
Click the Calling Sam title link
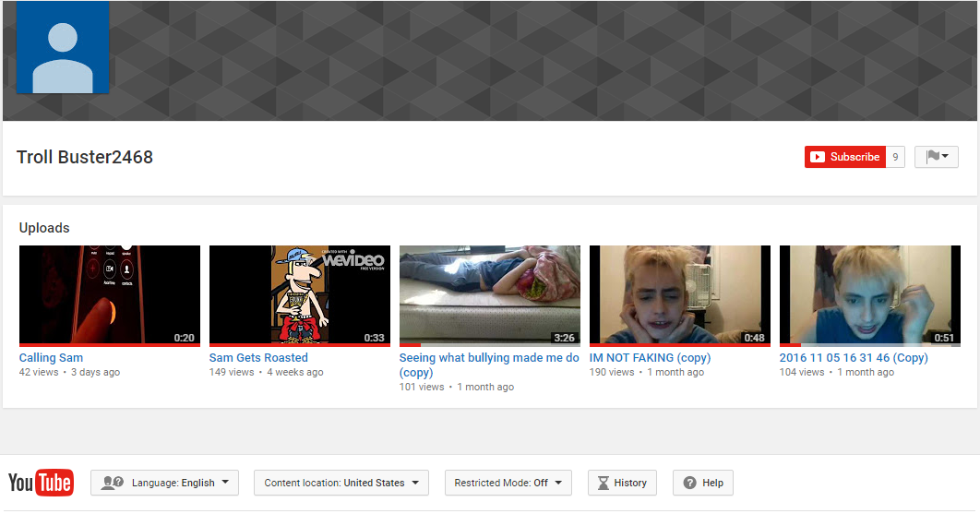coord(52,358)
